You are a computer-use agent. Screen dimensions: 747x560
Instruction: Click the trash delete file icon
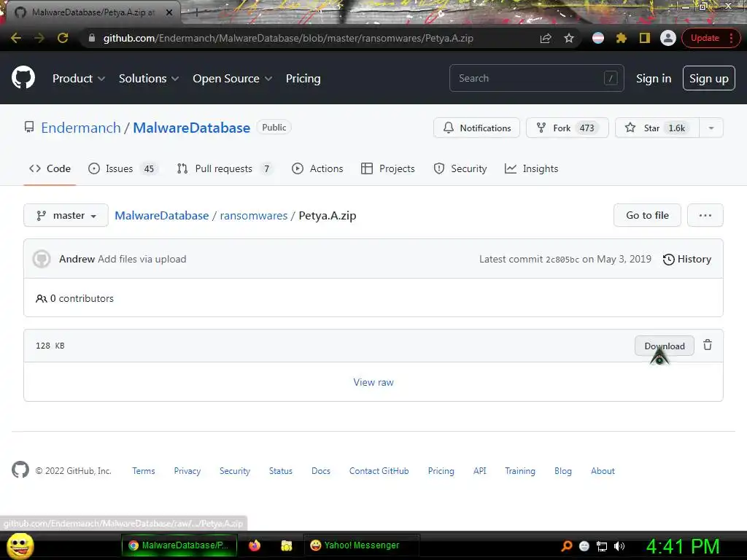(708, 345)
